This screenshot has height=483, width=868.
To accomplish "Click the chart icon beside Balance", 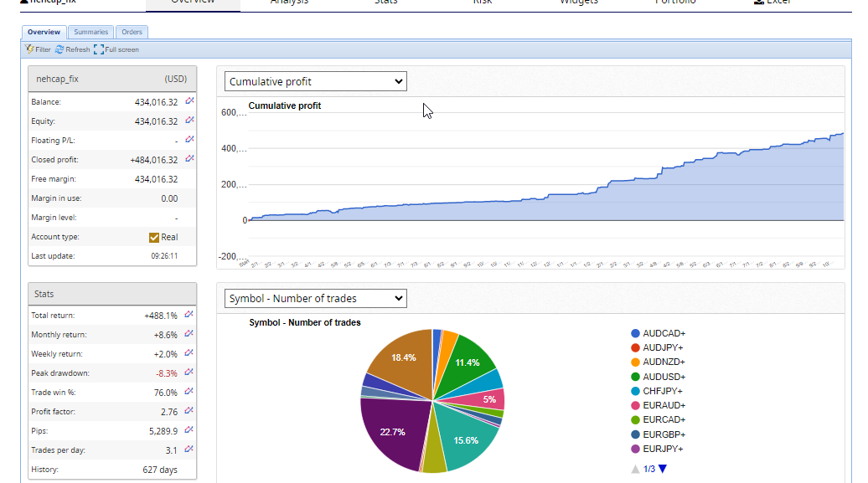I will tap(189, 101).
